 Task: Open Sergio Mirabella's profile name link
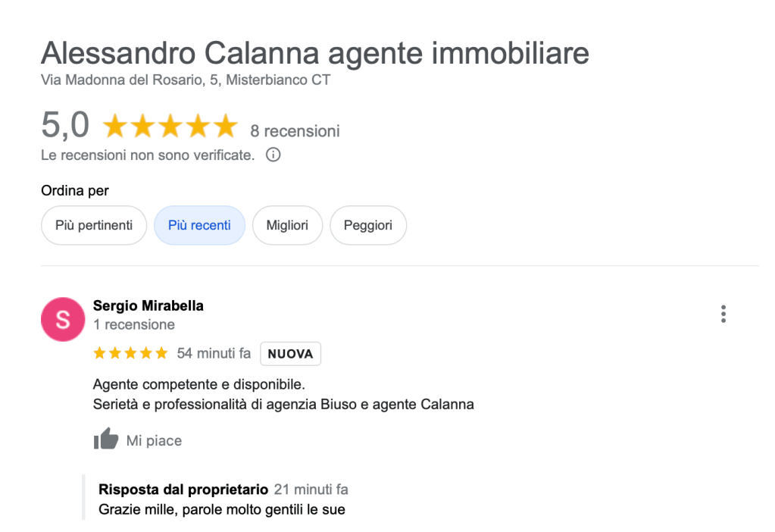(148, 306)
